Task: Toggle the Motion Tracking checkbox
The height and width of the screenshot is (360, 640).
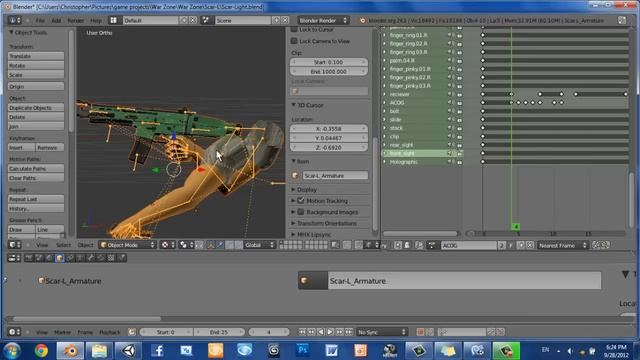Action: pos(301,200)
